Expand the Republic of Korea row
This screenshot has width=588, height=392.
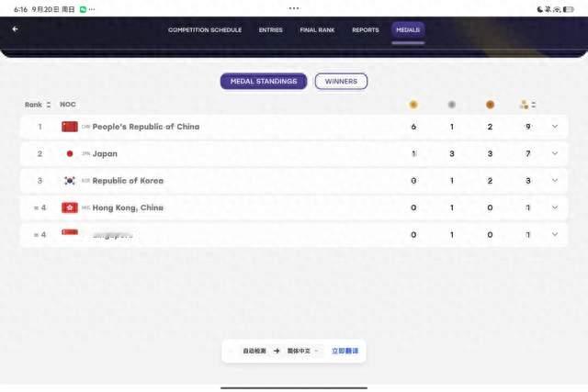coord(555,181)
